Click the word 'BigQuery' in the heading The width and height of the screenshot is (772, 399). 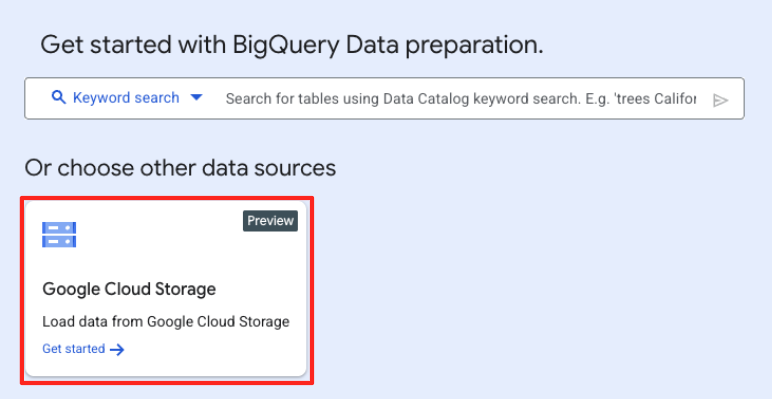click(286, 45)
